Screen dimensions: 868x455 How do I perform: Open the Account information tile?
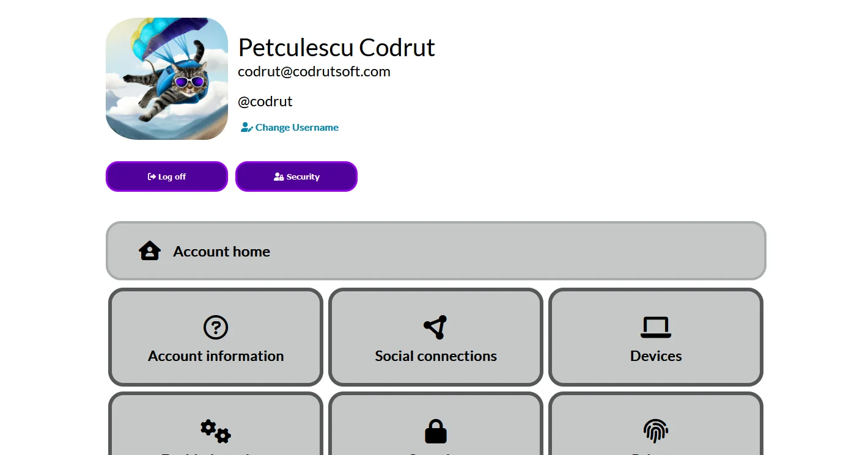(x=216, y=355)
